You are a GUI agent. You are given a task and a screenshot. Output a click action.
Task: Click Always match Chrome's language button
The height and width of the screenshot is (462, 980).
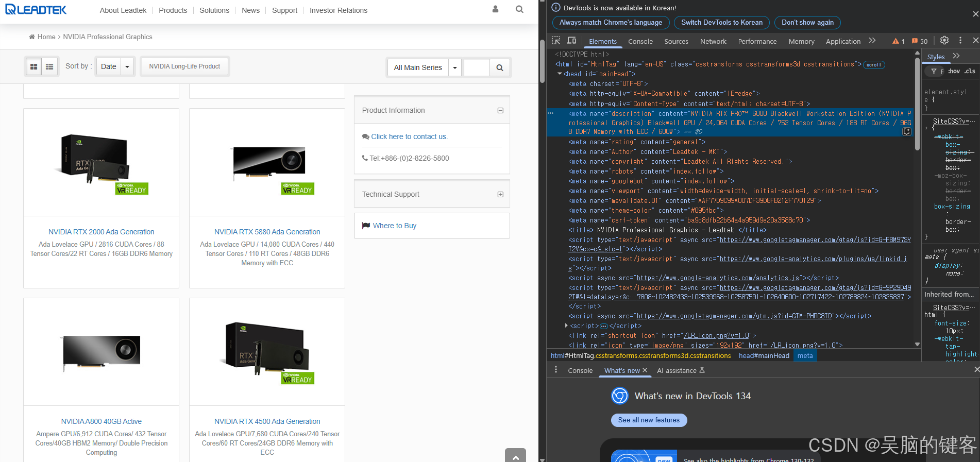611,23
